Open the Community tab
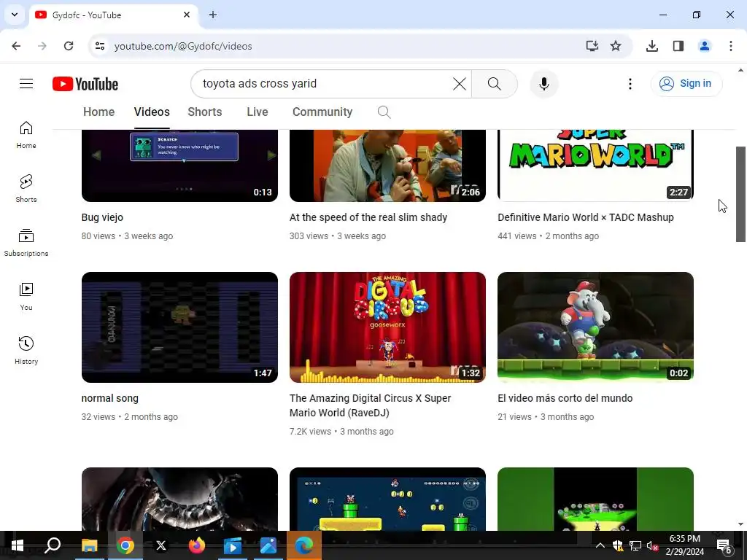This screenshot has width=747, height=560. (x=322, y=112)
